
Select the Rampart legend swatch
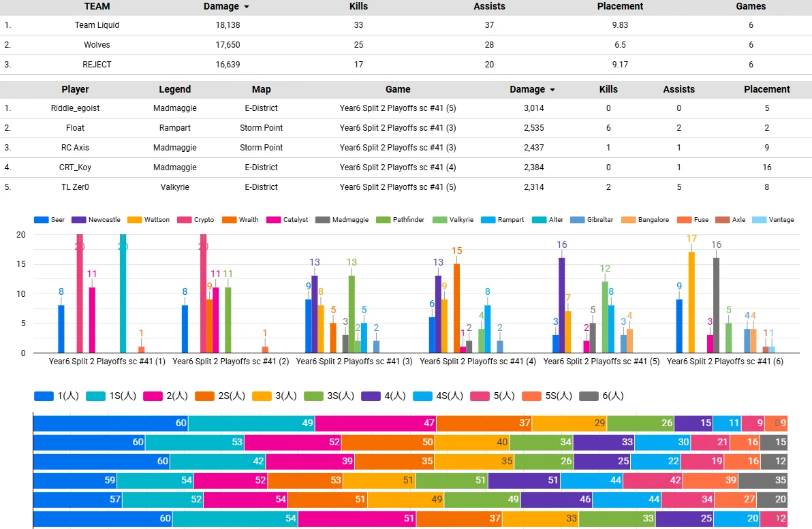tap(488, 220)
